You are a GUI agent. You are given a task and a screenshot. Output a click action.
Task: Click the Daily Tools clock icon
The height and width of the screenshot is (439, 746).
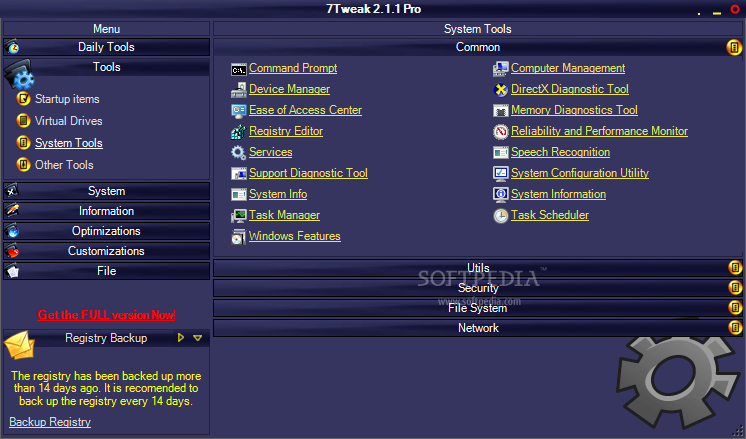point(12,47)
